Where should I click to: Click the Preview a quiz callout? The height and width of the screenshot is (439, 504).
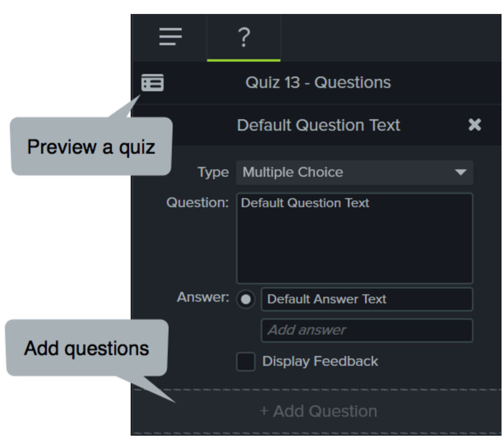point(91,147)
